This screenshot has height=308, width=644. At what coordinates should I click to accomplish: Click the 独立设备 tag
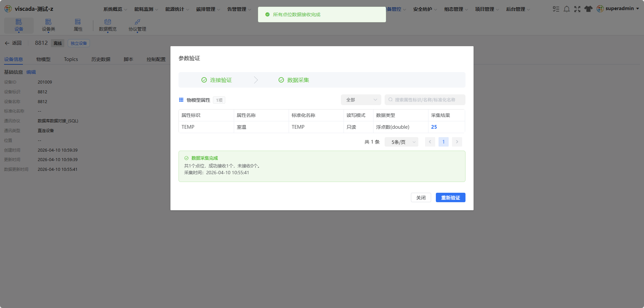pyautogui.click(x=79, y=43)
